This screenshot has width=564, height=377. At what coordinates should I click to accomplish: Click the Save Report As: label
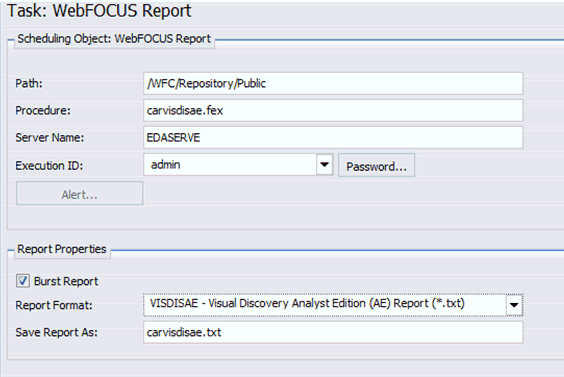[56, 332]
